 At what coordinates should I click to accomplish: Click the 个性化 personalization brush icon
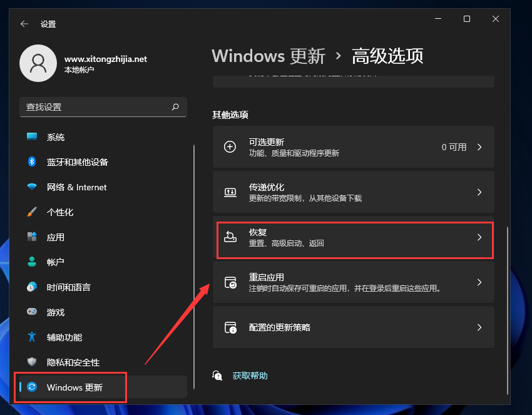click(33, 212)
